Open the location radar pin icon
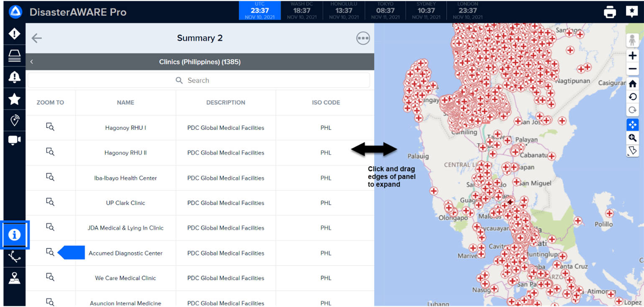 15,120
